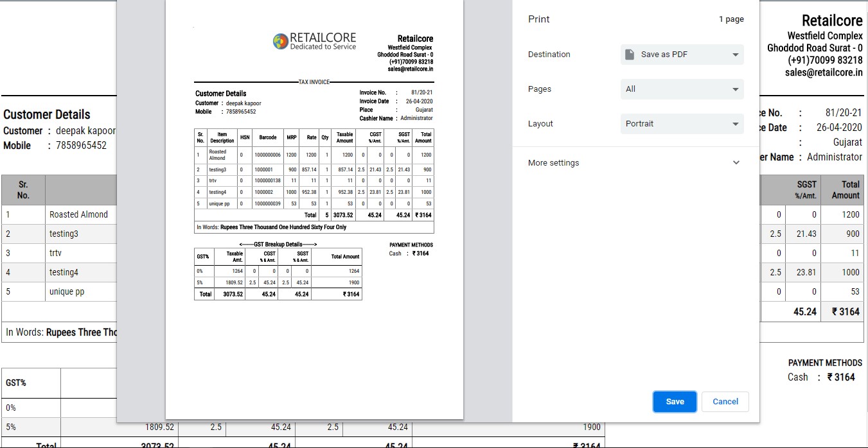This screenshot has width=868, height=448.
Task: Click the 'Layout' label in print dialog
Action: 541,124
